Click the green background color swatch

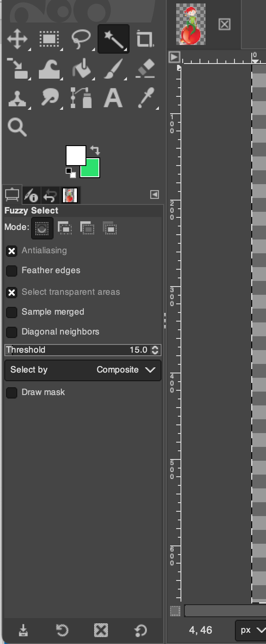tap(92, 170)
